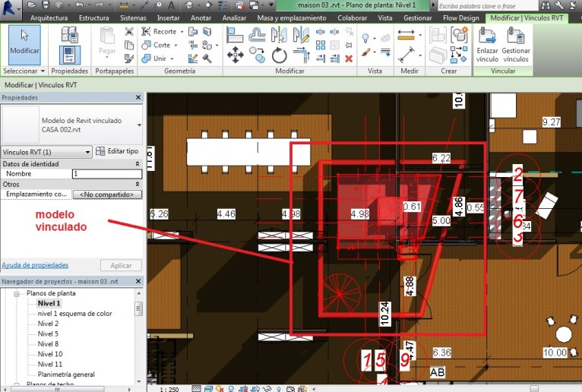This screenshot has width=582, height=392.
Task: Click the Rotate tool icon
Action: click(279, 55)
